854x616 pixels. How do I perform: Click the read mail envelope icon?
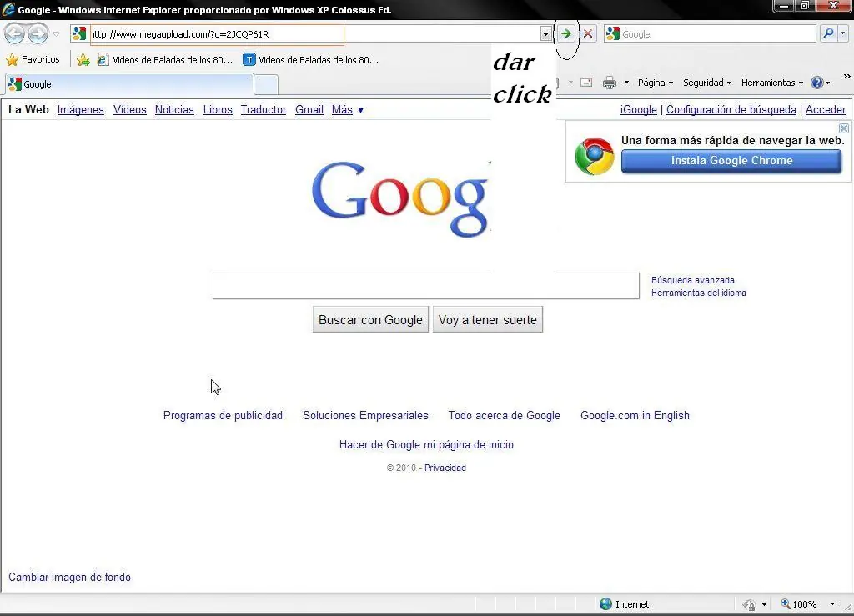tap(586, 83)
